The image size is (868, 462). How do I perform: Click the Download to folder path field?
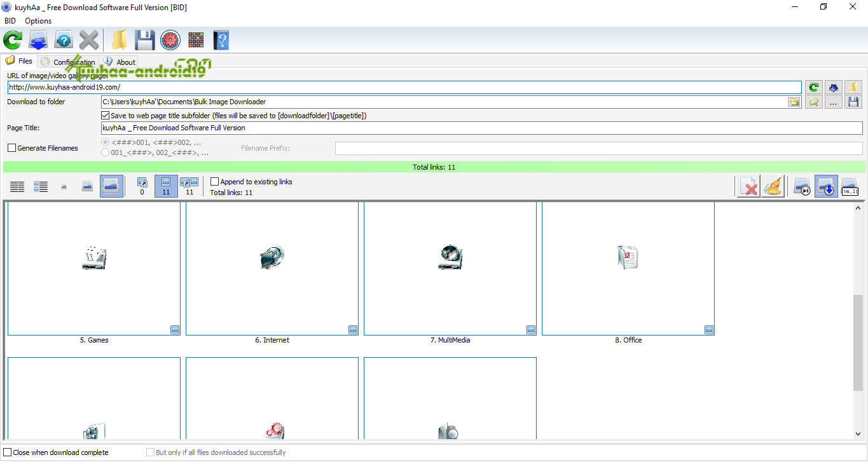[x=444, y=102]
